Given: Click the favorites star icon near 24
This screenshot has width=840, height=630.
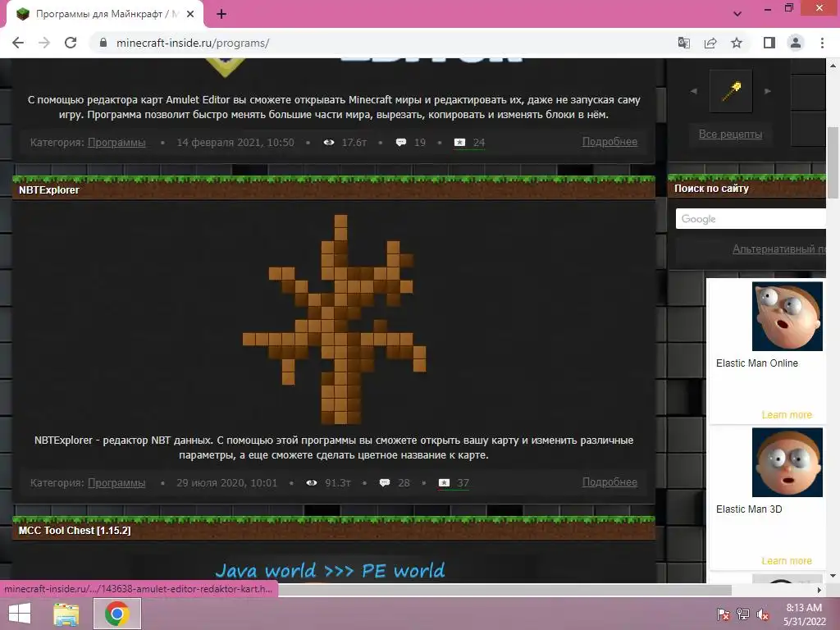Looking at the screenshot, I should point(459,143).
